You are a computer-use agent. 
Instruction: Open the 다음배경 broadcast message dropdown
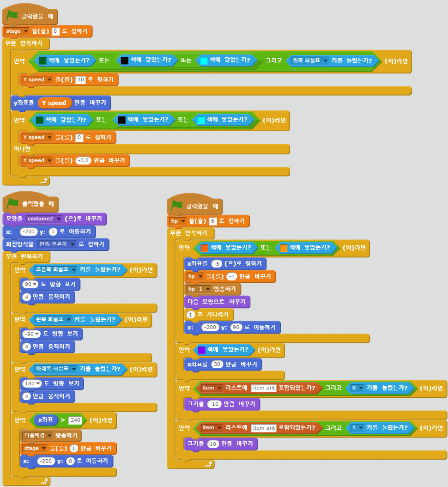tap(49, 435)
